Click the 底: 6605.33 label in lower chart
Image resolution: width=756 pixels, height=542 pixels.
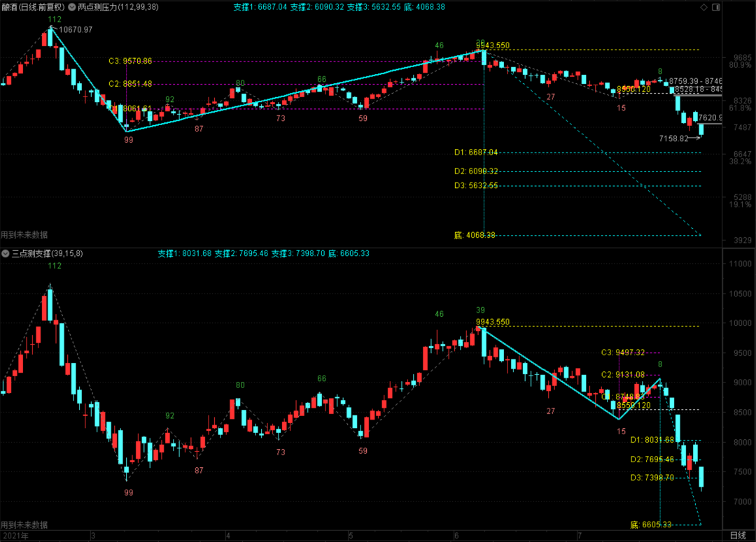tap(651, 525)
